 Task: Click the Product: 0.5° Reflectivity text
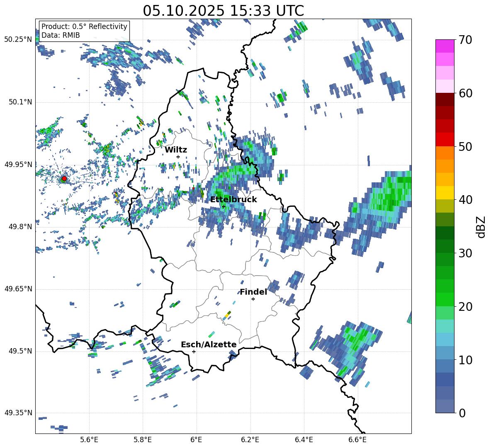click(84, 26)
